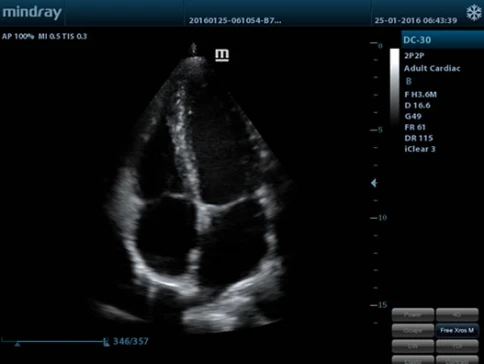Start iScape panoramic imaging
484x364 pixels.
coord(413,330)
